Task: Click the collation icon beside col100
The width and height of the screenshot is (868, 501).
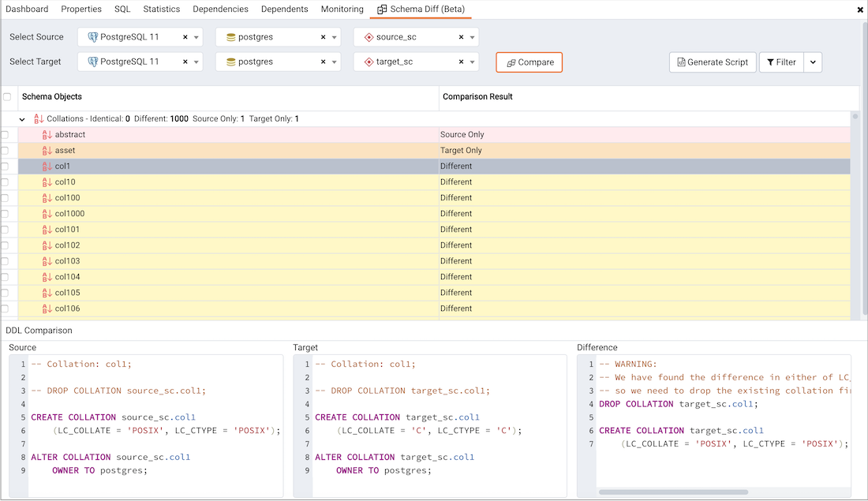Action: pyautogui.click(x=47, y=197)
